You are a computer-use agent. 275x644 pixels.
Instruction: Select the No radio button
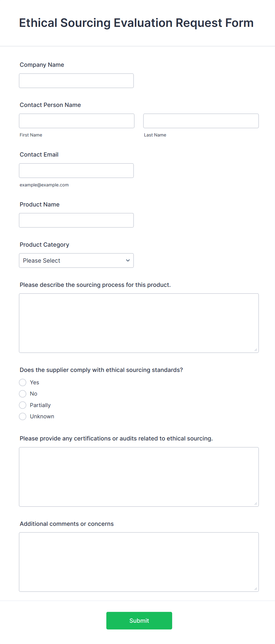pos(23,394)
